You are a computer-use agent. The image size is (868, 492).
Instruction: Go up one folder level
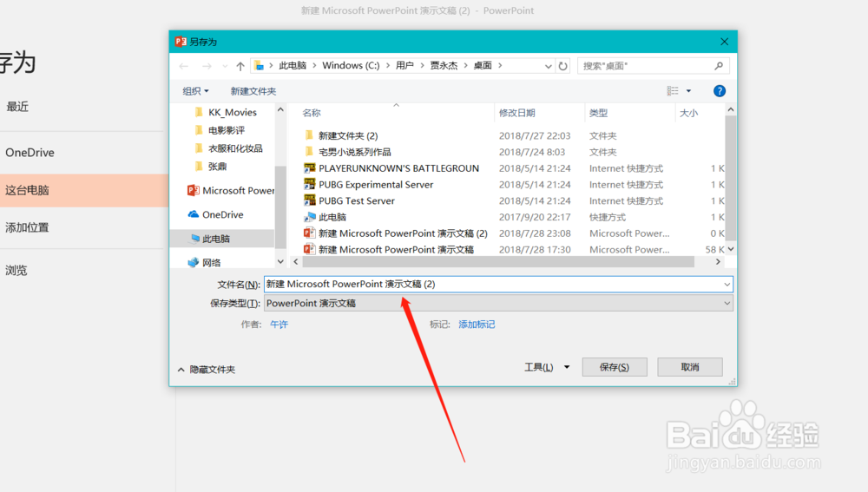240,66
